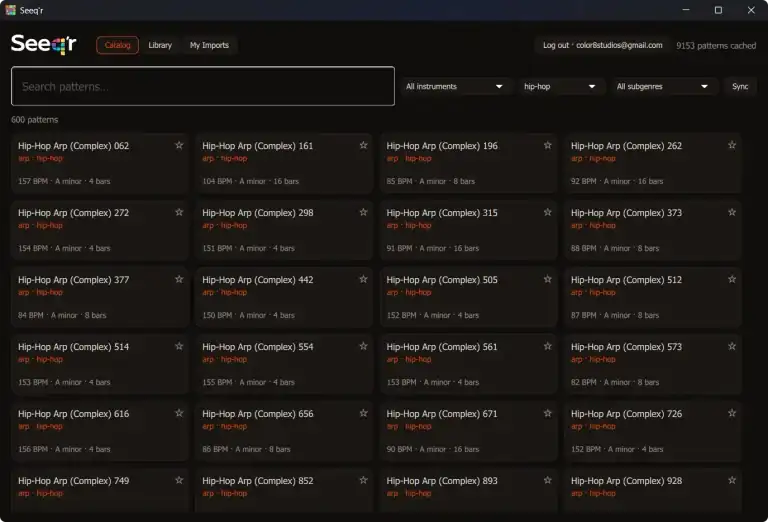Click '85 BPM · A minor · 8 bars' info

pyautogui.click(x=431, y=181)
